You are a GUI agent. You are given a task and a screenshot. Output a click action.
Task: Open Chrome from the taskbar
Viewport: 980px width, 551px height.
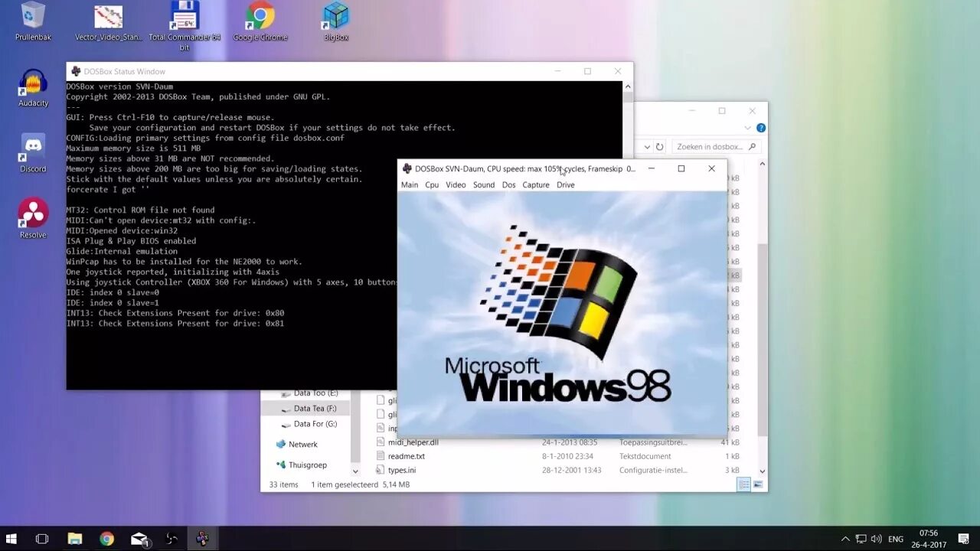click(x=106, y=539)
